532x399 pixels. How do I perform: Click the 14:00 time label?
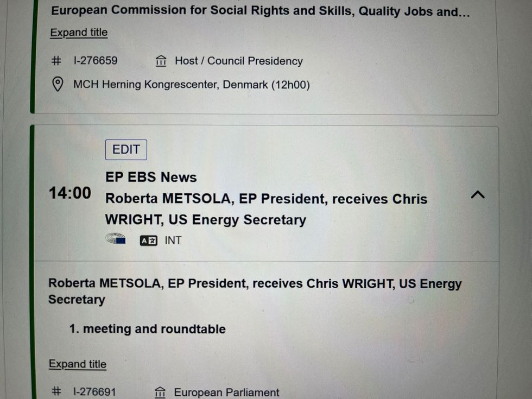coord(70,193)
